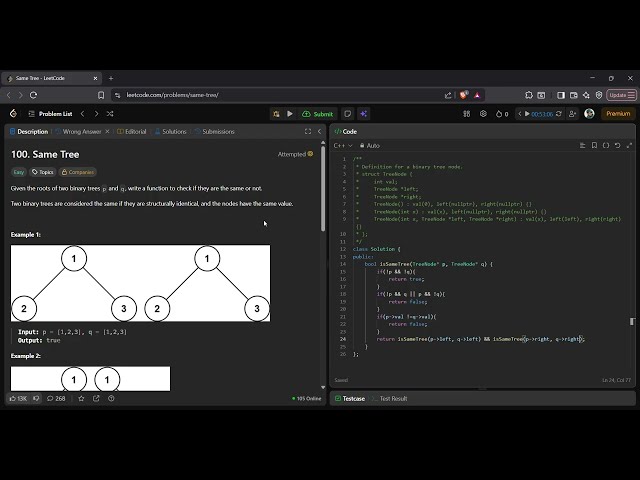Click the LeetCode logo icon
Screen dimensions: 640x480
pos(13,113)
